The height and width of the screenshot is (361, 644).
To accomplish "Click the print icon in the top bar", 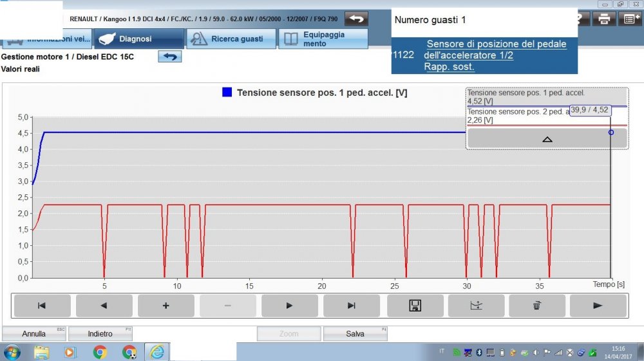I will click(603, 19).
